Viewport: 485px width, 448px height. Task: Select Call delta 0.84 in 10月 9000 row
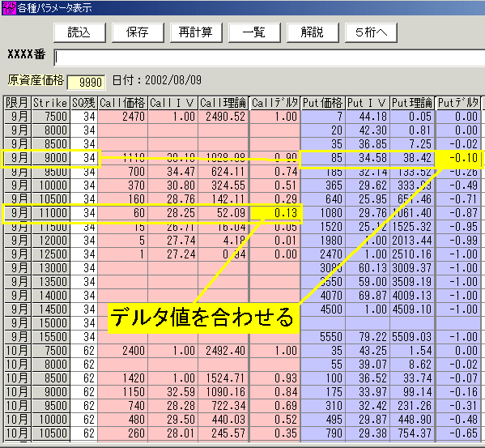pos(274,392)
